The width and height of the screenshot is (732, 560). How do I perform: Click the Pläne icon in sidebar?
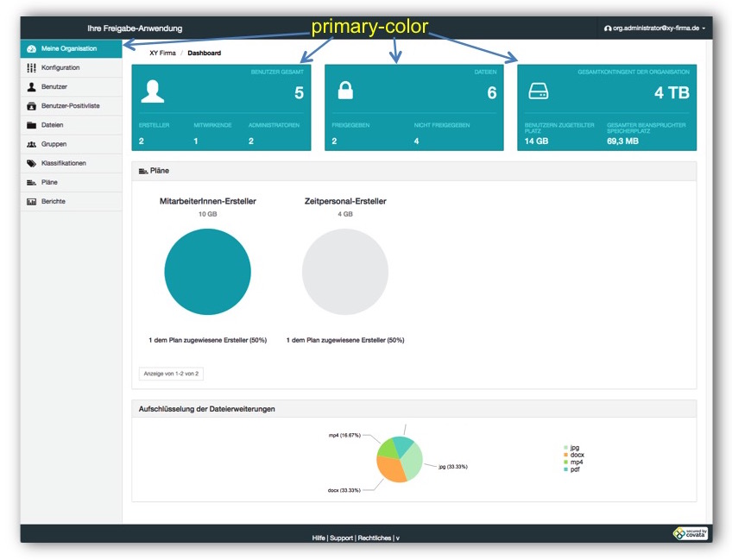tap(31, 182)
